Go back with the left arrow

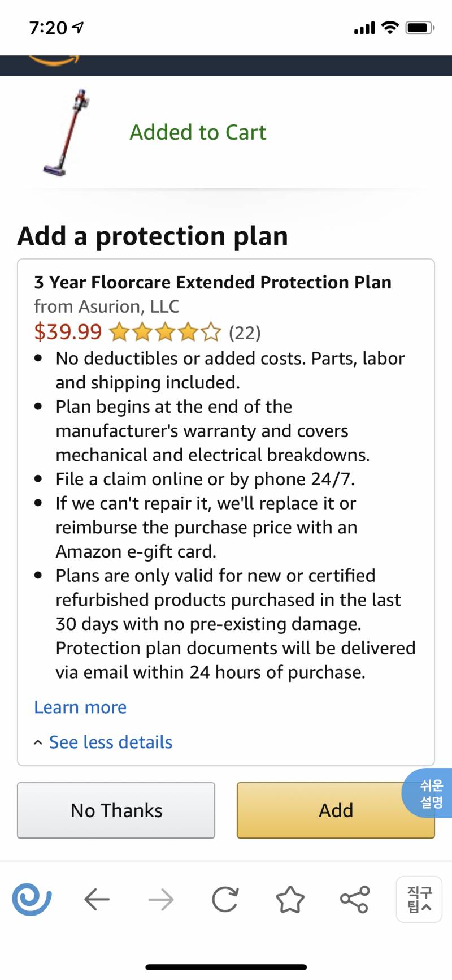pyautogui.click(x=97, y=899)
